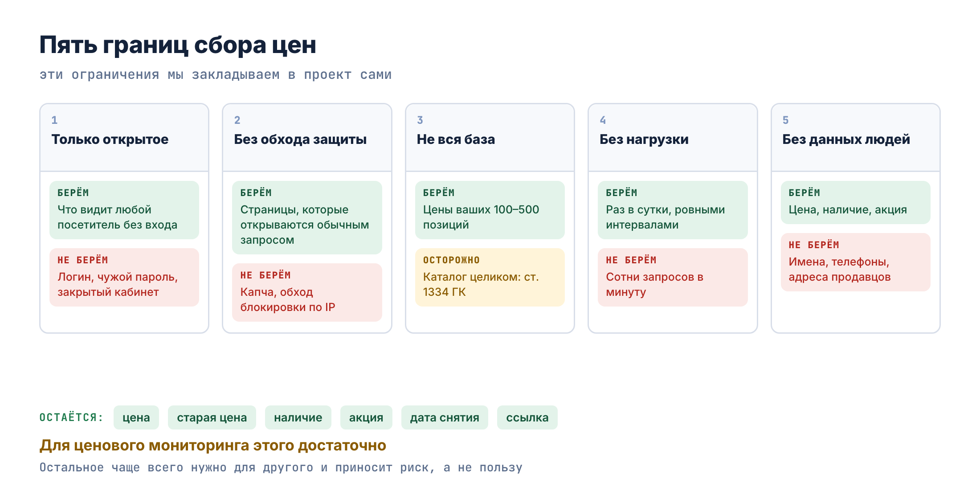
Task: Select the card title 'Без обхода защиты'
Action: (x=300, y=139)
